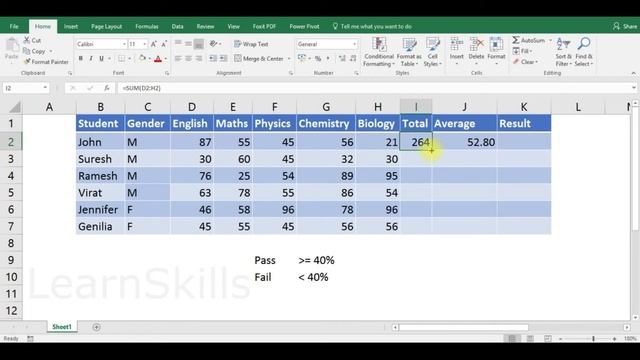Switch to Page Layout view in status bar
The height and width of the screenshot is (360, 640).
[x=530, y=338]
